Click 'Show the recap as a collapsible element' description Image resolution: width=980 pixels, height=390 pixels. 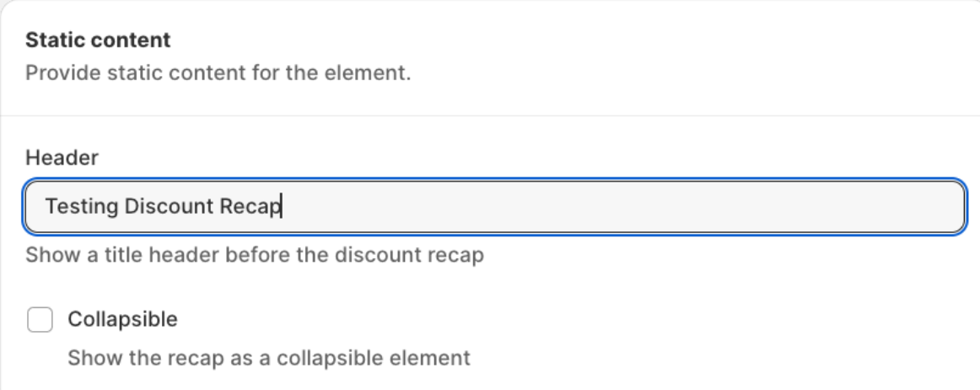(x=268, y=358)
